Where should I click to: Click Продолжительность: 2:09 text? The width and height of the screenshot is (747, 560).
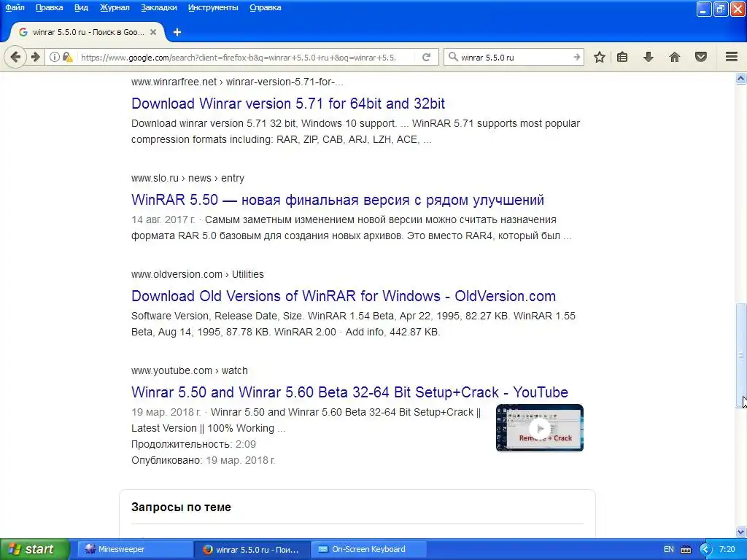[193, 444]
